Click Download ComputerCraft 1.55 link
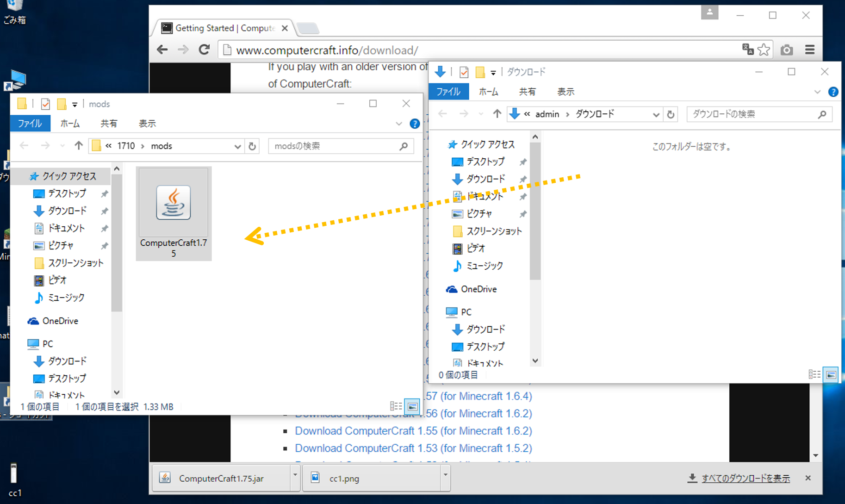The height and width of the screenshot is (504, 845). click(x=413, y=431)
